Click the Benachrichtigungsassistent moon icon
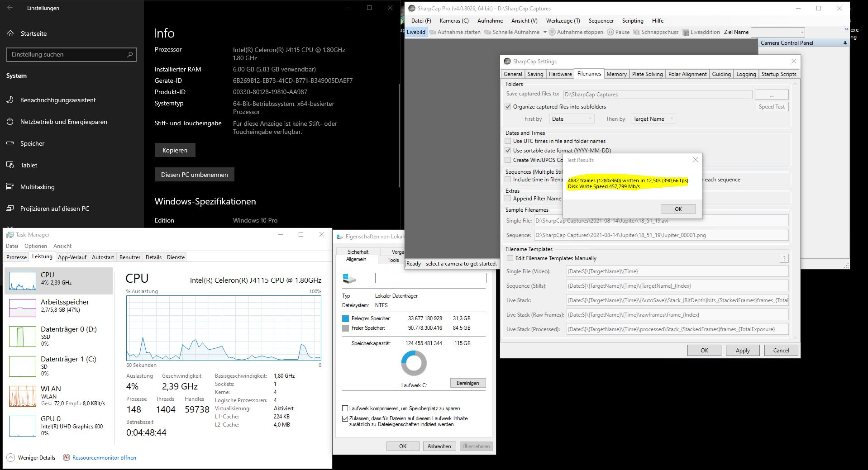 click(x=10, y=100)
